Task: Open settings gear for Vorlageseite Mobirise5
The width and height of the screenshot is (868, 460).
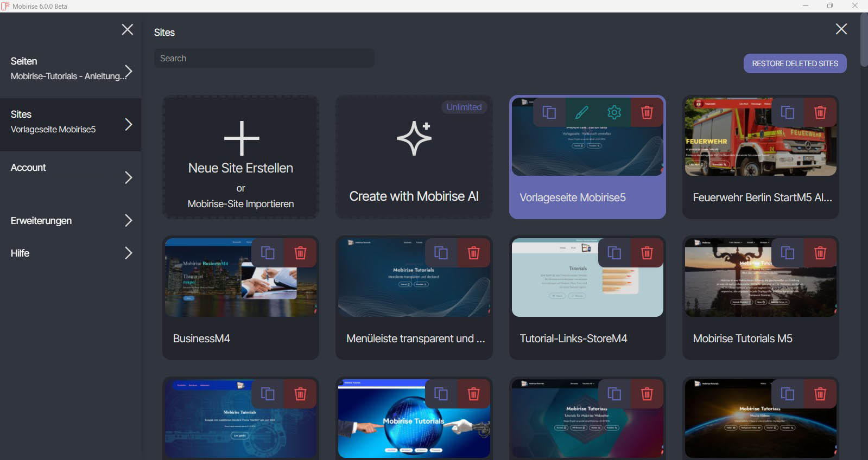Action: point(614,112)
